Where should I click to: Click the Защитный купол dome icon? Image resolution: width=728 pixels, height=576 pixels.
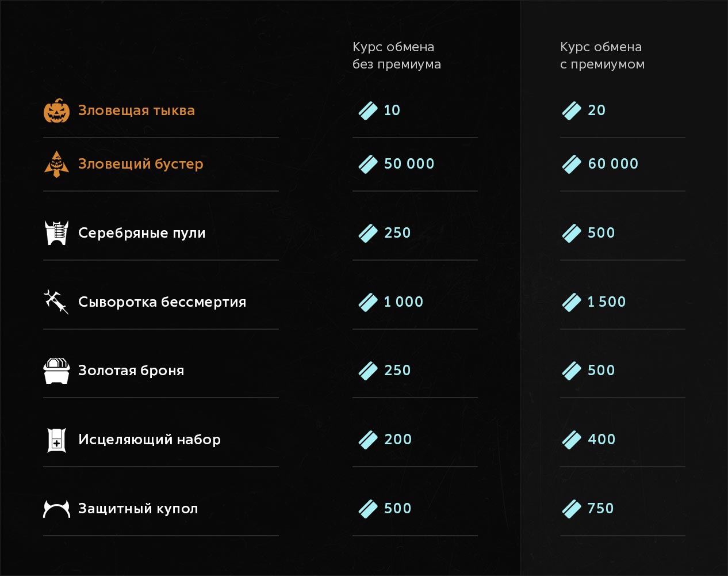click(56, 509)
